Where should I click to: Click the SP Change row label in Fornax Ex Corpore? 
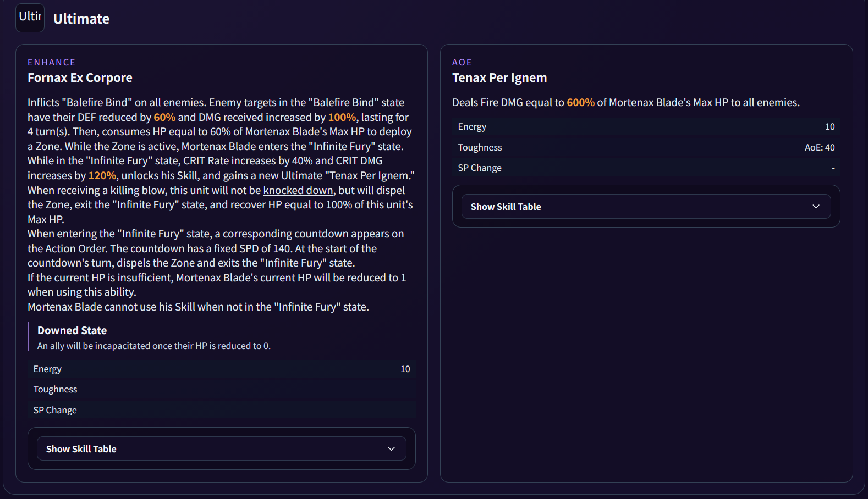(55, 410)
